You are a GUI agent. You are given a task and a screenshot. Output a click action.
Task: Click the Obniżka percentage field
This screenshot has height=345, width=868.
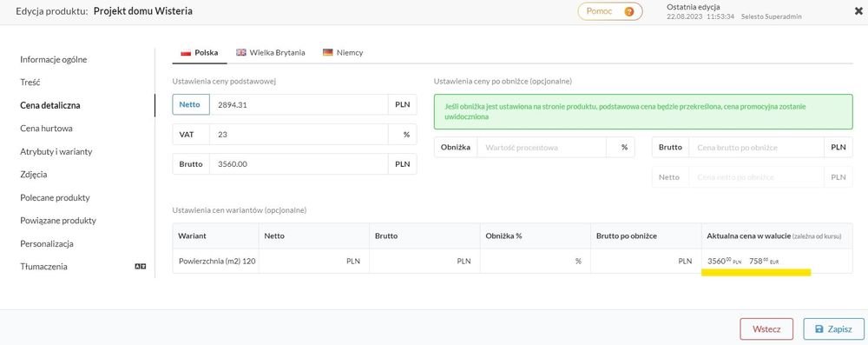[542, 148]
